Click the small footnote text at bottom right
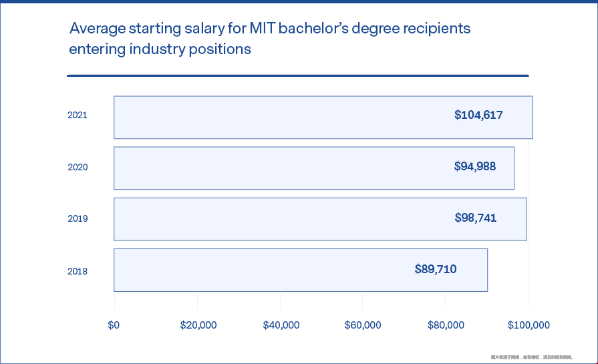This screenshot has width=598, height=364. [x=532, y=357]
